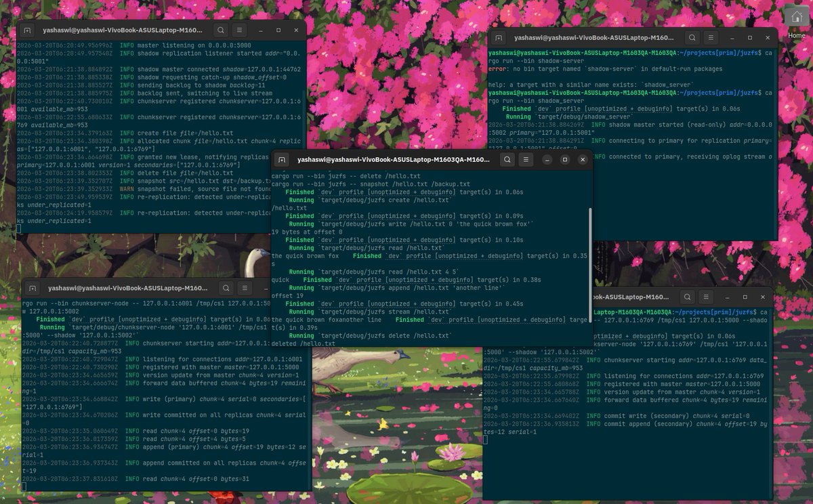Screen dimensions: 813x504
Task: Close the master log terminal window
Action: [x=296, y=30]
